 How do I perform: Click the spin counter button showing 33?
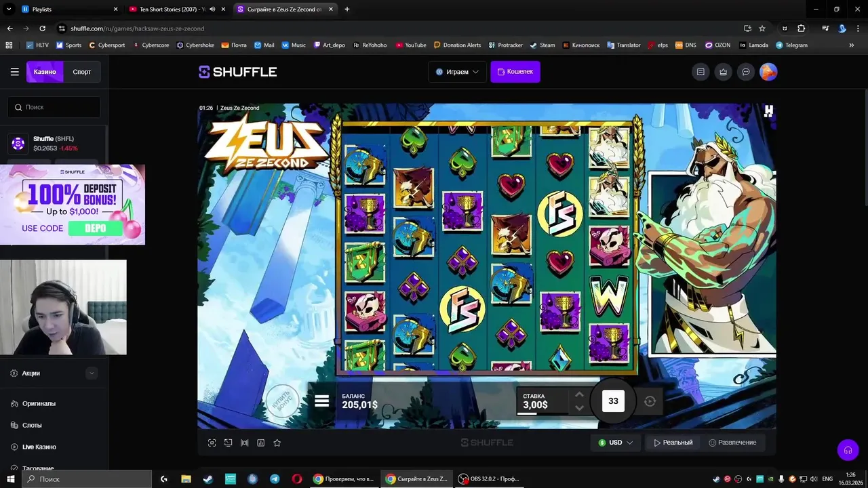click(x=613, y=401)
